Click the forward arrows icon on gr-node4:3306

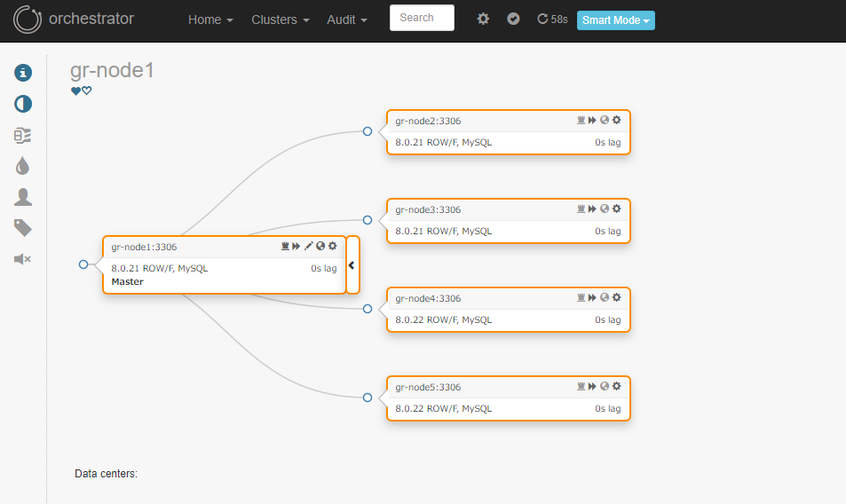(592, 297)
